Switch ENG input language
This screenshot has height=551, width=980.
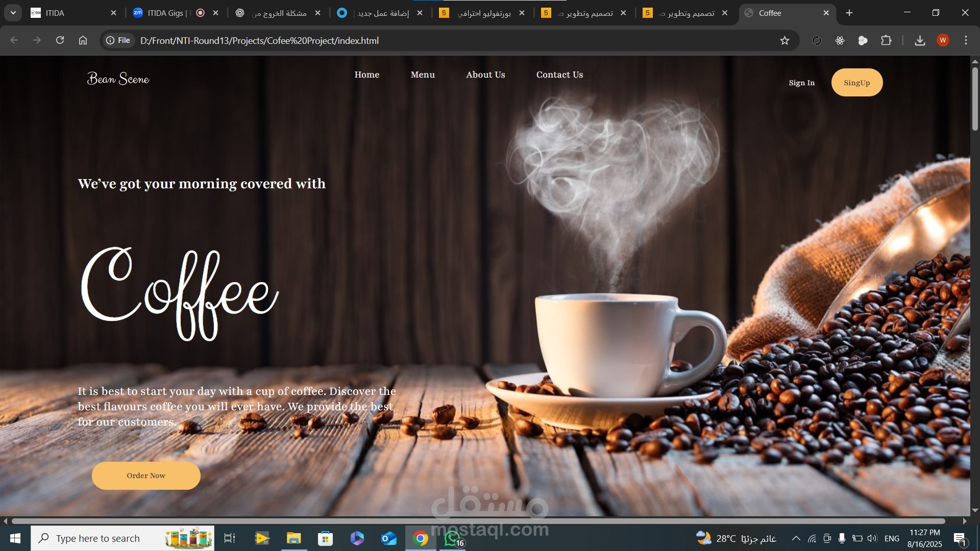coord(892,538)
